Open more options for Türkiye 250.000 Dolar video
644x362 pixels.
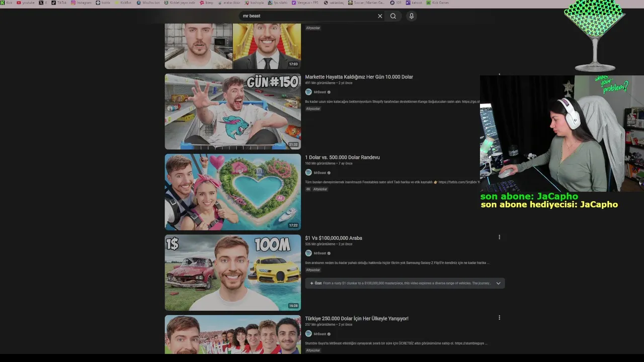click(499, 318)
